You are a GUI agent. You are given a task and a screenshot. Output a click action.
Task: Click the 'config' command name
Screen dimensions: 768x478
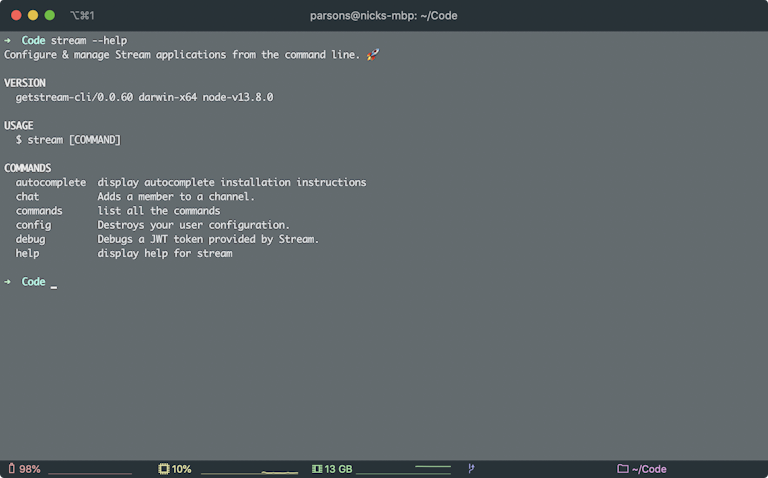(33, 225)
